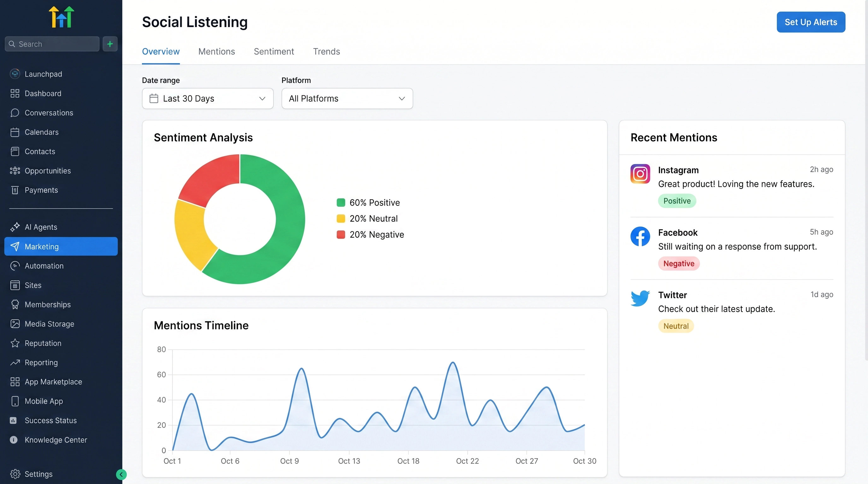Click the "1d ago" timestamp
868x484 pixels.
tap(822, 295)
